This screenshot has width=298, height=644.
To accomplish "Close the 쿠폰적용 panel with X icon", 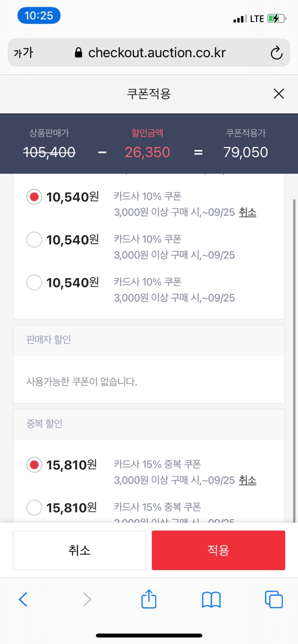I will coord(278,94).
